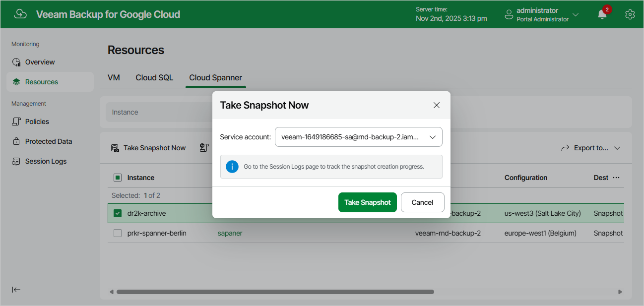Click the Take Snapshot Now toolbar button

(x=148, y=148)
